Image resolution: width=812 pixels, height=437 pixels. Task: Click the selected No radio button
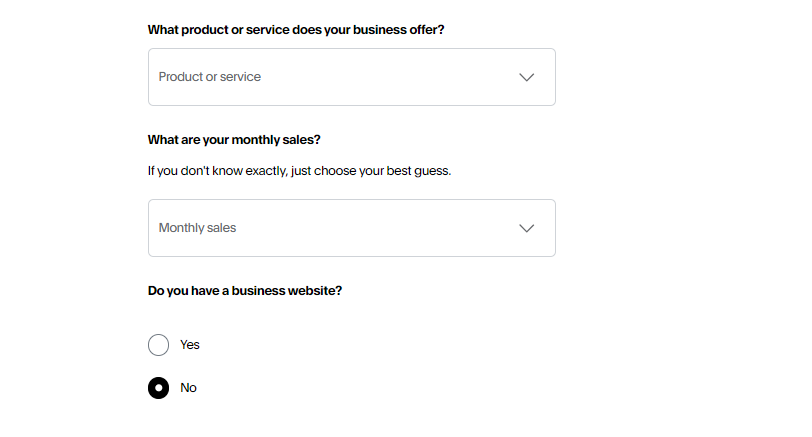[158, 388]
